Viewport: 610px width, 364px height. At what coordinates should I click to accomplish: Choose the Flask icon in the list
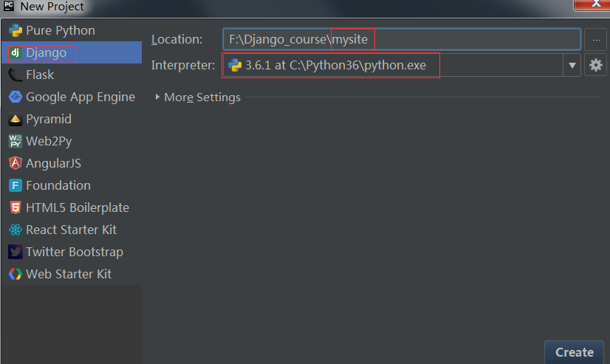(x=15, y=75)
